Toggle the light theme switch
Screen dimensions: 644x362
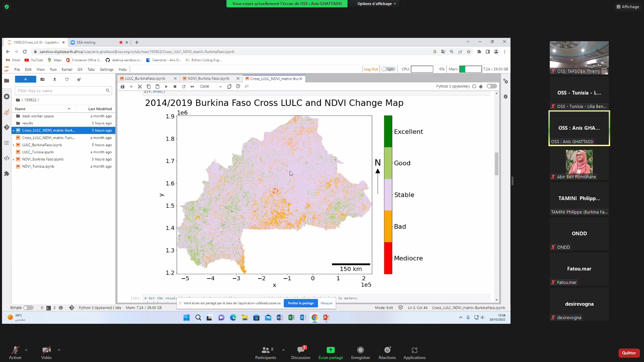pos(388,69)
